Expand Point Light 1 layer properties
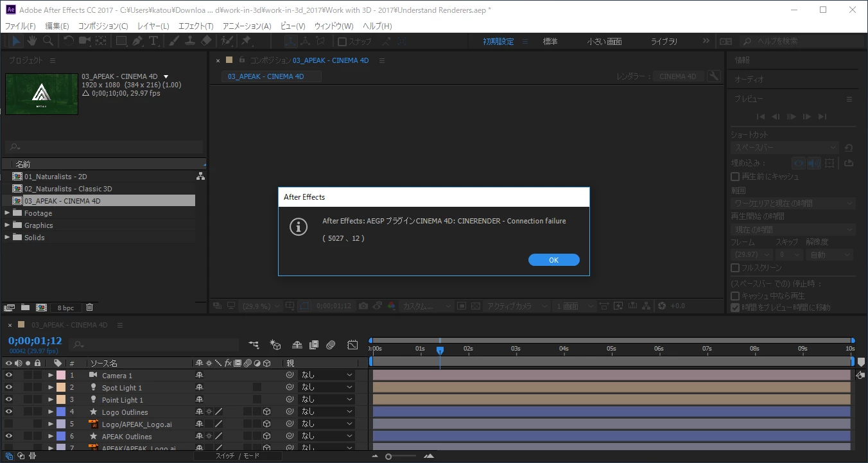868x463 pixels. coord(51,399)
